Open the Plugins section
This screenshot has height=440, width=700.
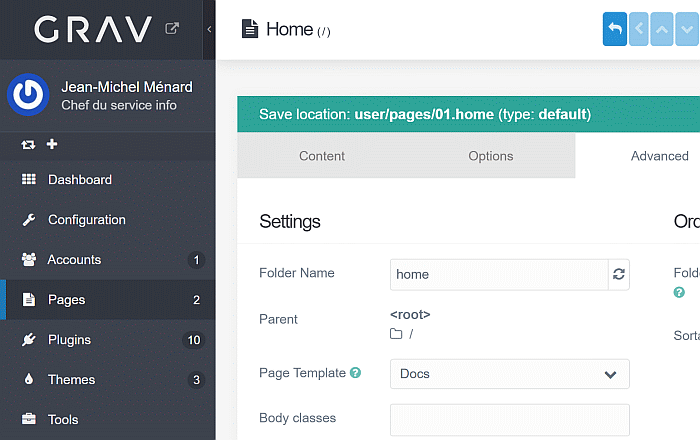pos(69,340)
